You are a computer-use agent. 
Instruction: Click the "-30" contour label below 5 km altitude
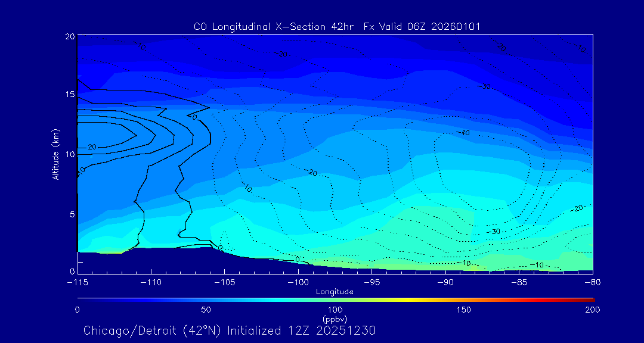[x=493, y=232]
